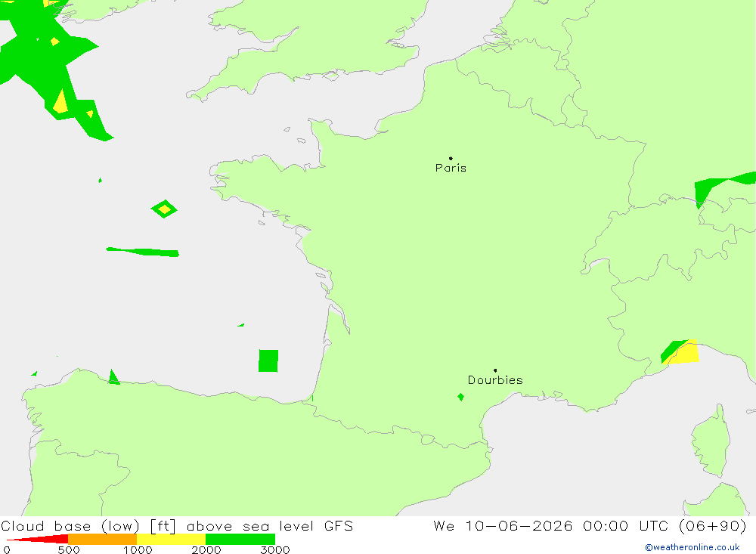This screenshot has width=756, height=554.
Task: Click the green square cloud patch in Bay of Biscay
Action: point(268,361)
